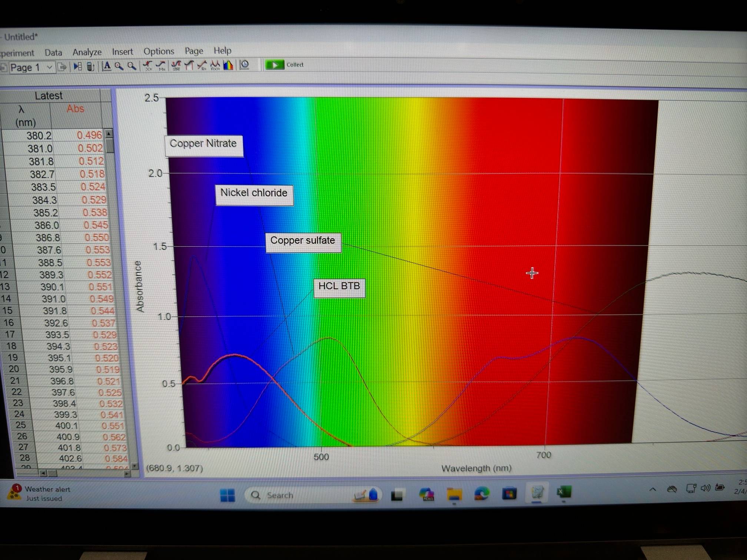Open Microsoft Store from the taskbar

point(509,493)
